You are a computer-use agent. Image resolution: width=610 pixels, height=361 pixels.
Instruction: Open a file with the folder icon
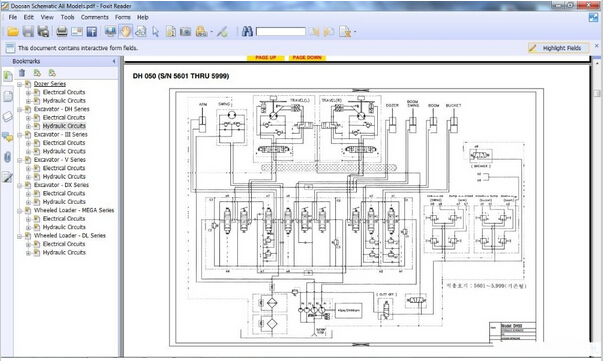(x=13, y=32)
